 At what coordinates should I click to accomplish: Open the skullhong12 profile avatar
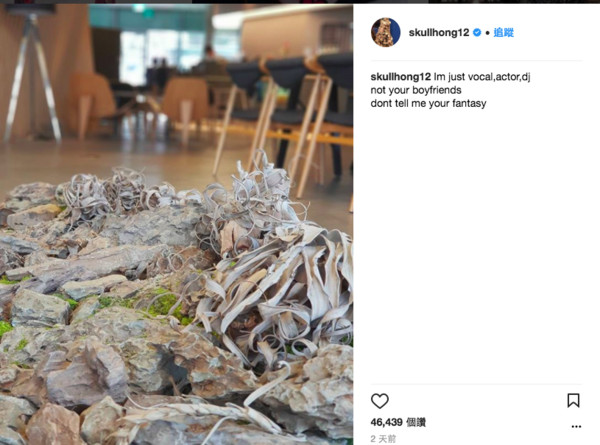pyautogui.click(x=386, y=32)
